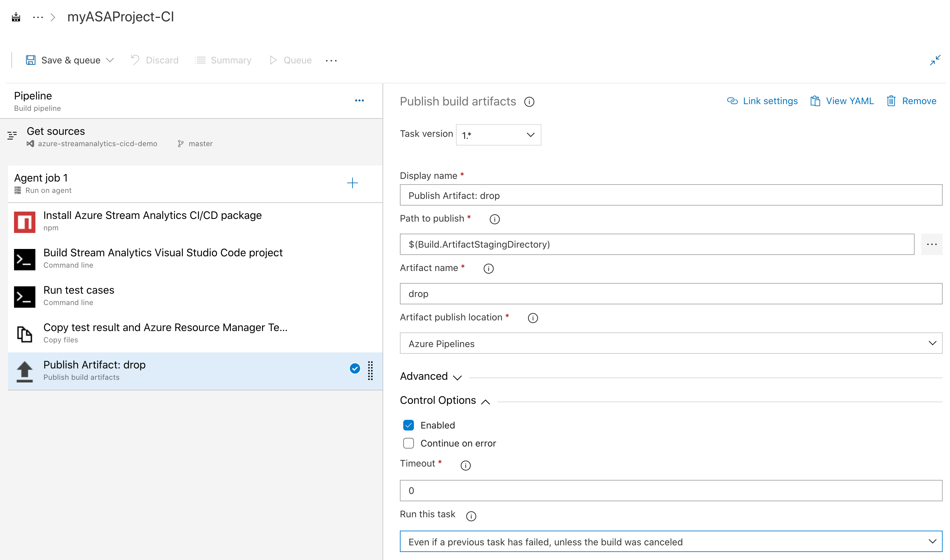The image size is (950, 560).
Task: Click the Build Stream Analytics Visual Studio Code project icon
Action: (24, 259)
